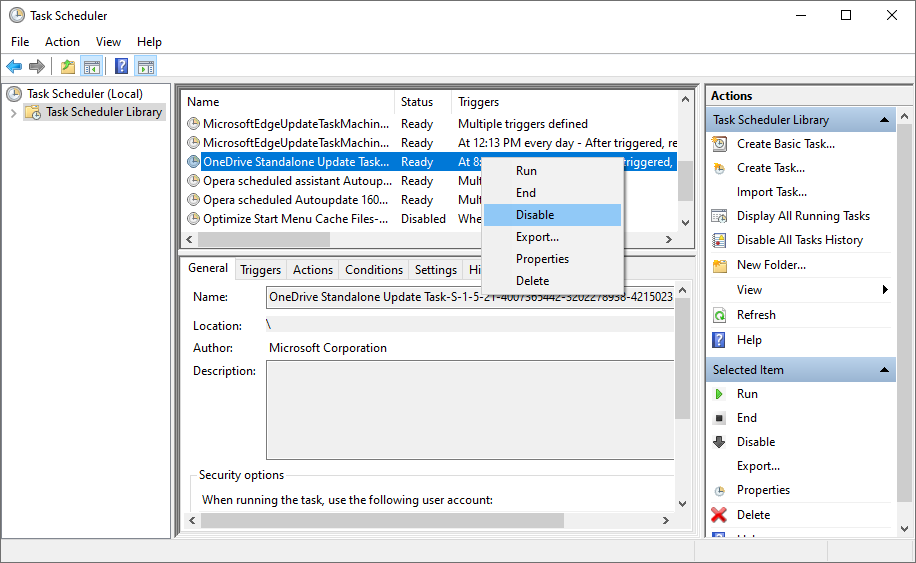Collapse the Task Scheduler Library actions section
This screenshot has width=916, height=563.
(x=884, y=120)
